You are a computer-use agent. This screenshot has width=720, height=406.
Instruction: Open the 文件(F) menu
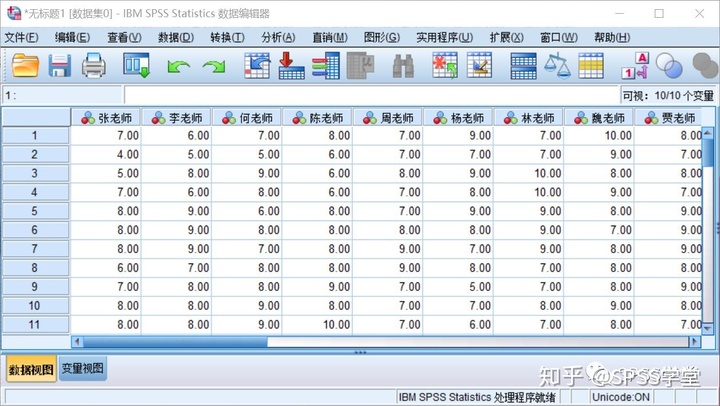pos(21,37)
